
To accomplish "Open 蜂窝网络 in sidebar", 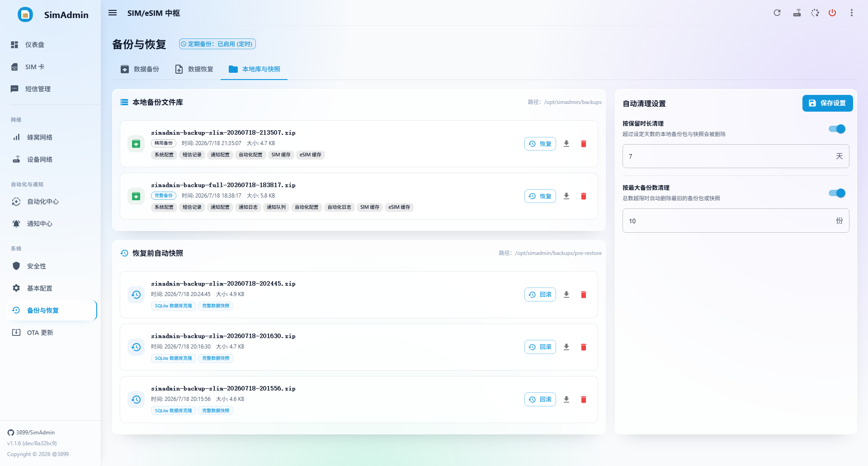I will (x=50, y=137).
